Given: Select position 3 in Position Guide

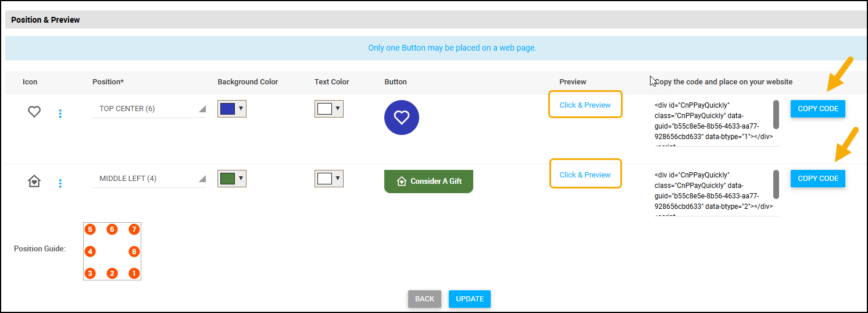Looking at the screenshot, I should point(90,273).
